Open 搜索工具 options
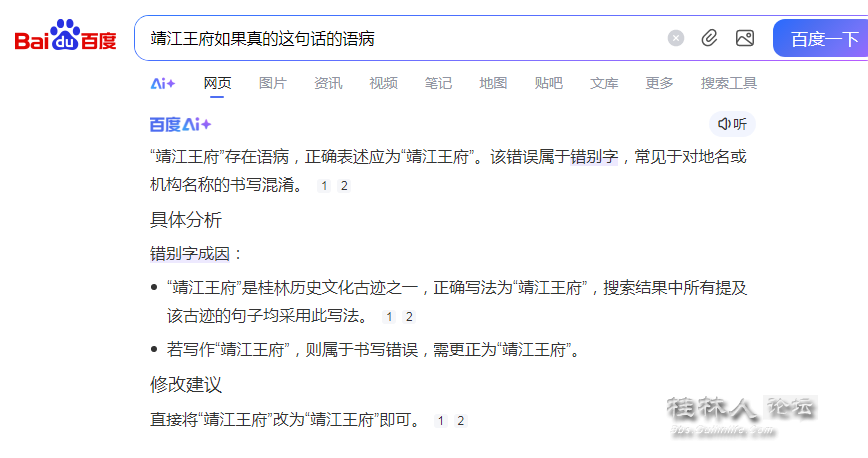Viewport: 868px width, 458px height. [x=728, y=83]
